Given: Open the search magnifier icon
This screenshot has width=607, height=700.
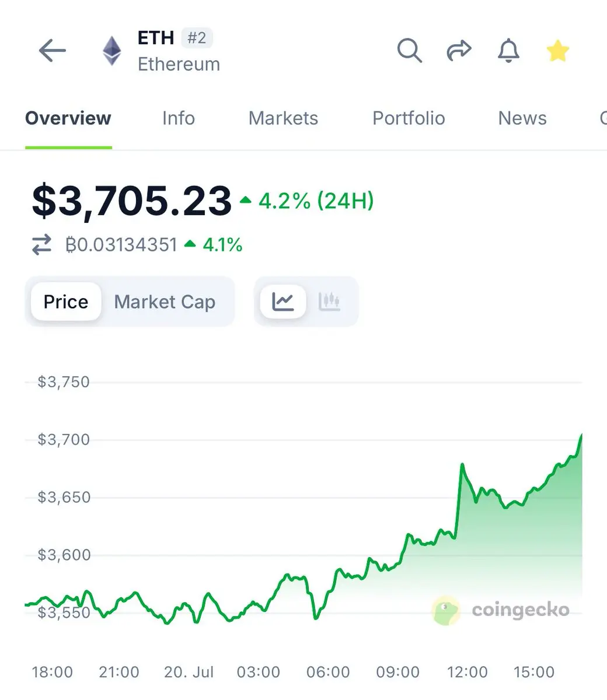Looking at the screenshot, I should click(410, 51).
